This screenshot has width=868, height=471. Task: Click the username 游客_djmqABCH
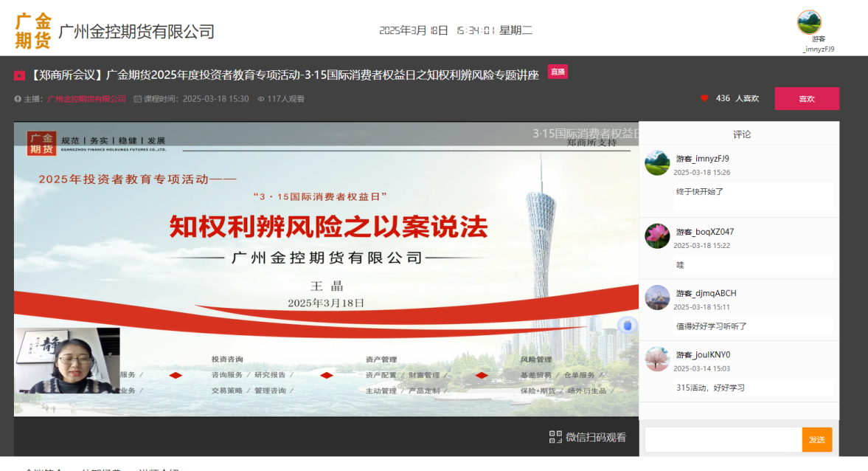click(x=706, y=293)
